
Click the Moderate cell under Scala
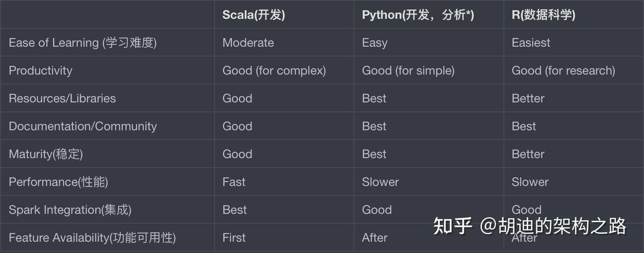pos(248,43)
